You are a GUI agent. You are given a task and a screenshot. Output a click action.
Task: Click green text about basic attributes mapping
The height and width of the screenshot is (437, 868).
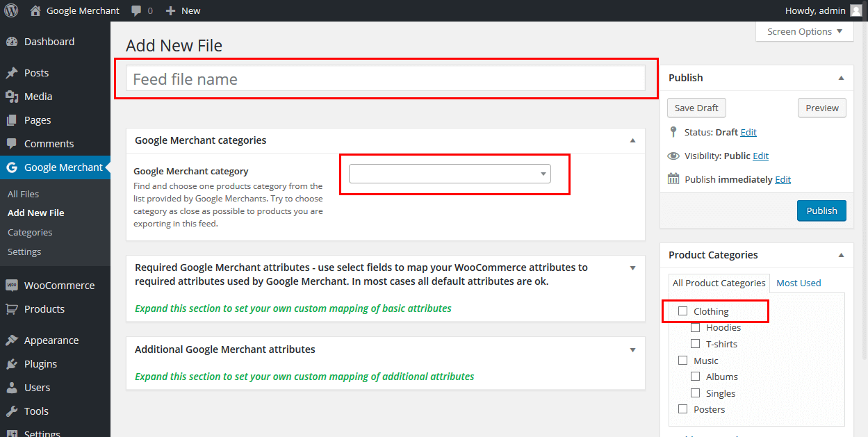(x=293, y=308)
